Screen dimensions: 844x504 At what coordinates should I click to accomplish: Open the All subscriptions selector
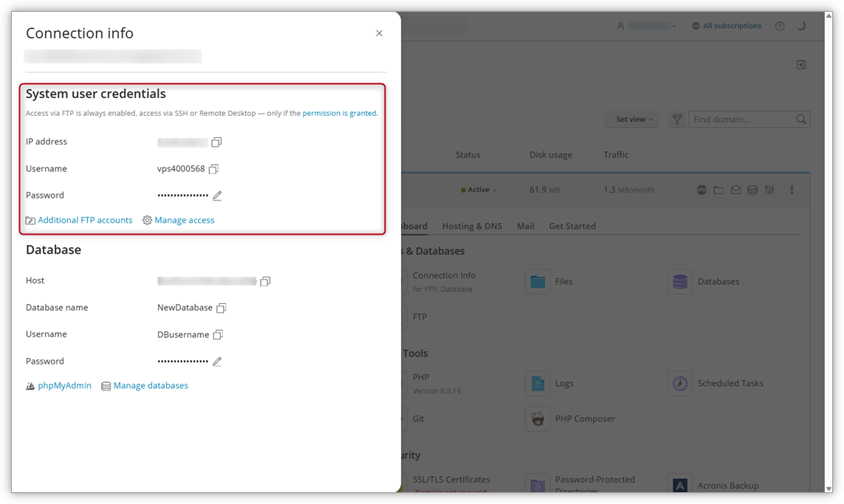coord(727,25)
